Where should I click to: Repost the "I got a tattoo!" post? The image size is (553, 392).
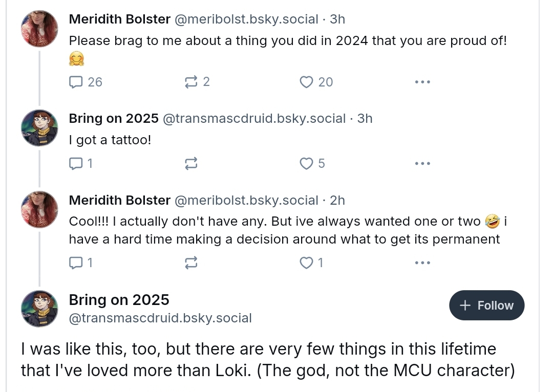tap(191, 164)
